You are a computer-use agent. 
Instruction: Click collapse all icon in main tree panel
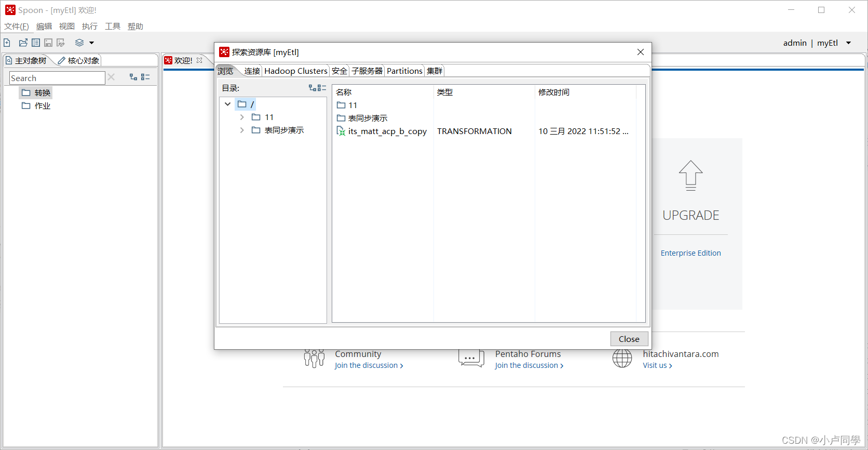(145, 77)
